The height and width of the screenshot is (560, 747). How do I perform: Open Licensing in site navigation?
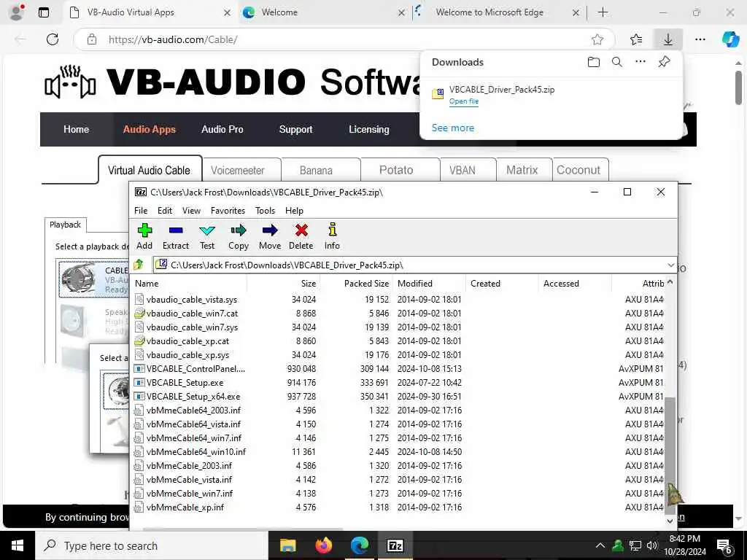point(368,130)
